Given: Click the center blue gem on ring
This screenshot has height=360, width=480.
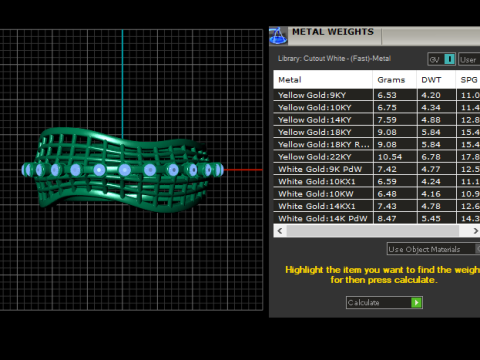Looking at the screenshot, I should click(x=124, y=170).
